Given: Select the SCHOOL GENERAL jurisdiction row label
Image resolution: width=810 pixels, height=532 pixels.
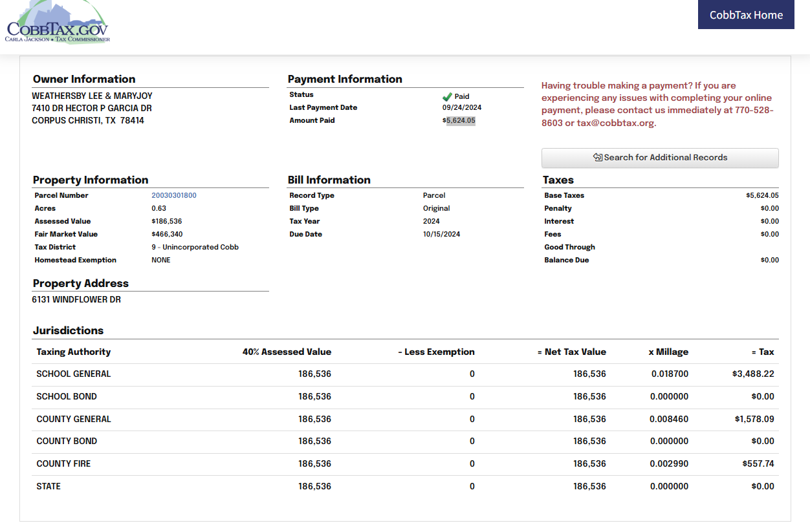Looking at the screenshot, I should point(74,374).
